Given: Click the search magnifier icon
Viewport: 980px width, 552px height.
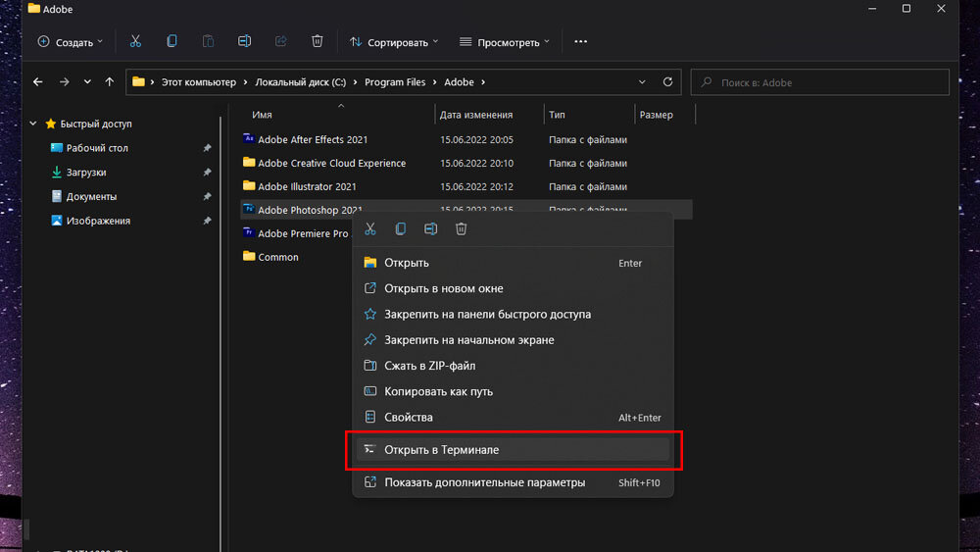Looking at the screenshot, I should [707, 82].
